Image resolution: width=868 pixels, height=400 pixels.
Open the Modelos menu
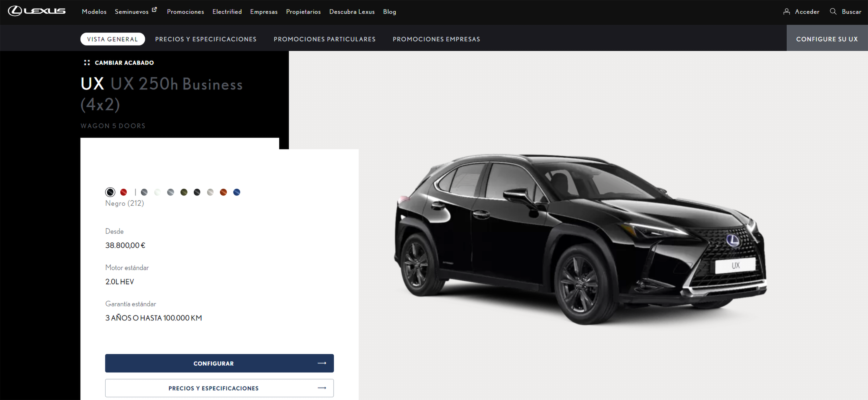point(94,12)
